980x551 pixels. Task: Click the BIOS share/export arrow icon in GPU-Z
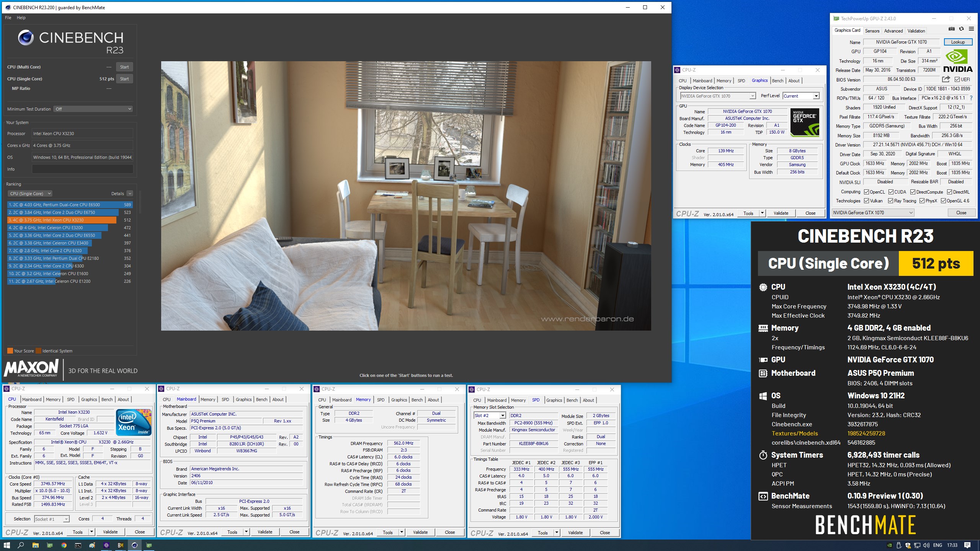point(946,79)
